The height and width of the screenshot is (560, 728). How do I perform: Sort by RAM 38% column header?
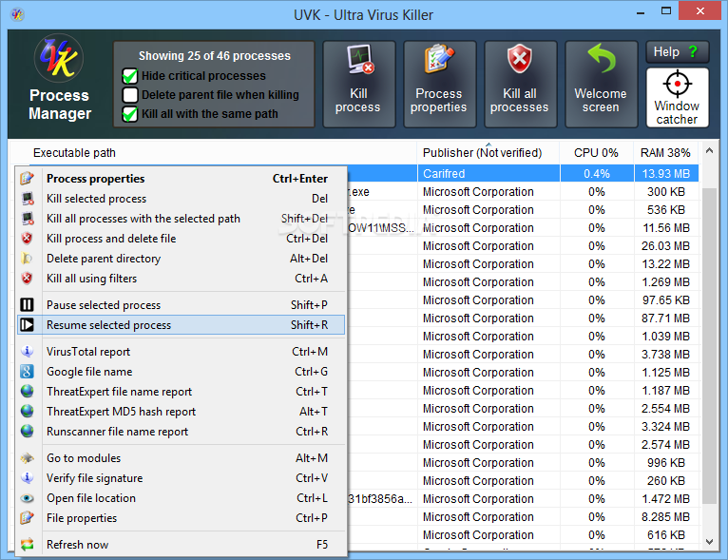pyautogui.click(x=666, y=153)
